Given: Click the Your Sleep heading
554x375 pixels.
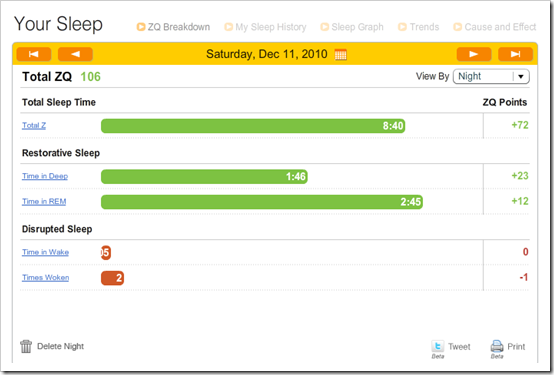Looking at the screenshot, I should [58, 24].
